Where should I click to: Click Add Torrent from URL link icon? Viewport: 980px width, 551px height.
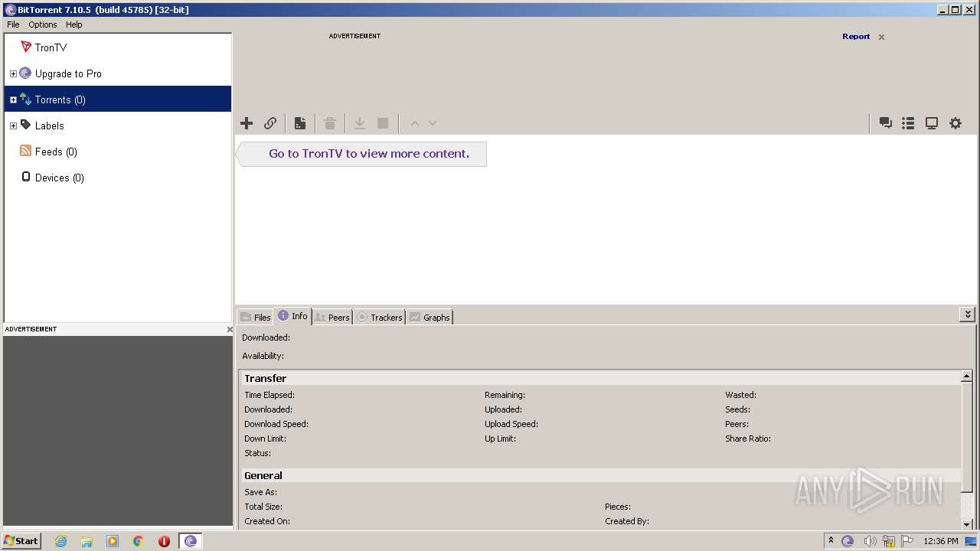tap(270, 123)
